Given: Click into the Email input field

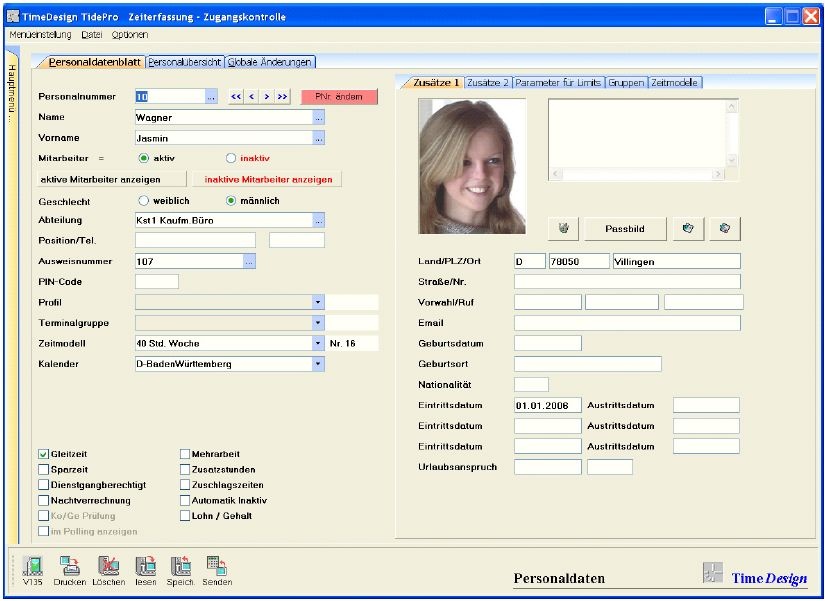Looking at the screenshot, I should pos(627,323).
